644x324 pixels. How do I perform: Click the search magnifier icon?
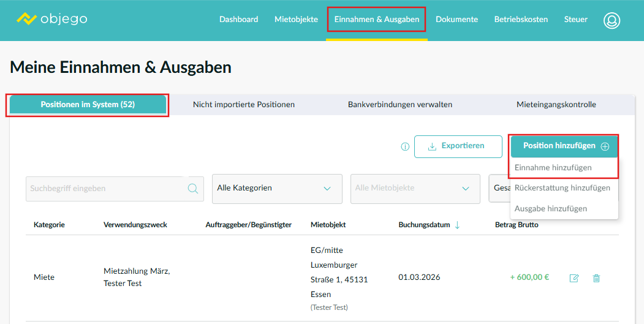(x=193, y=189)
